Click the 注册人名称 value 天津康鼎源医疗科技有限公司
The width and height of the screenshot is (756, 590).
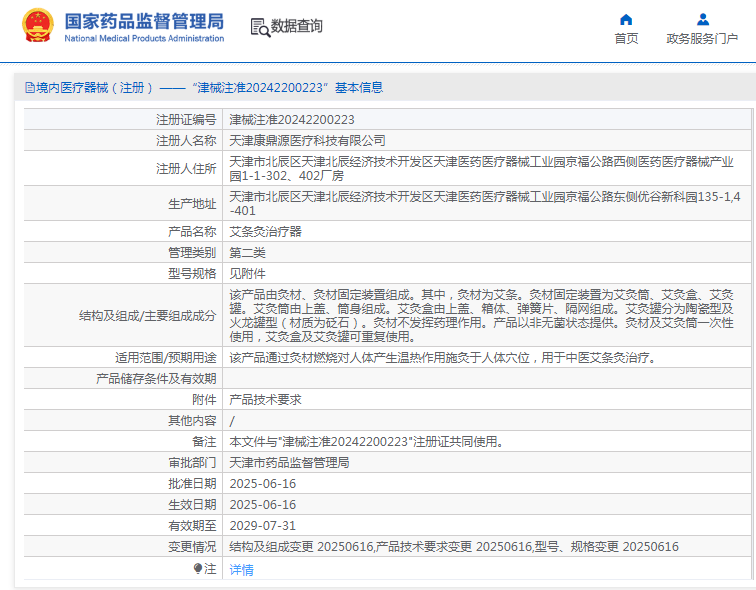click(x=307, y=141)
